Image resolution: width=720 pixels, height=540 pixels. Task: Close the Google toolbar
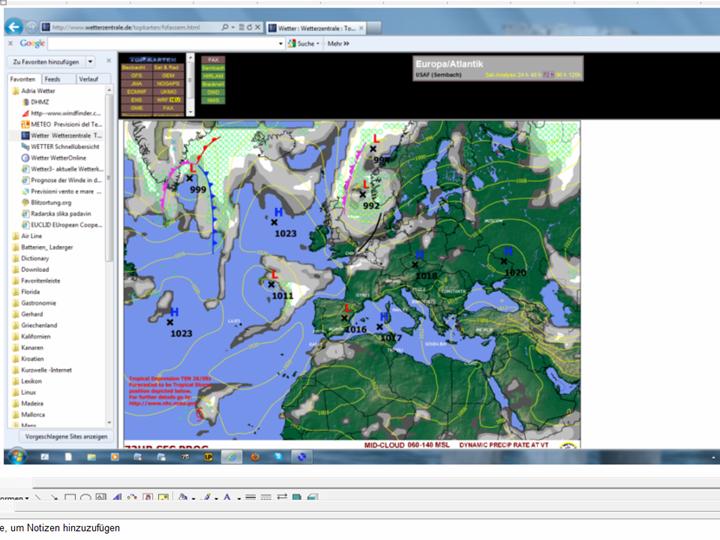[9, 43]
